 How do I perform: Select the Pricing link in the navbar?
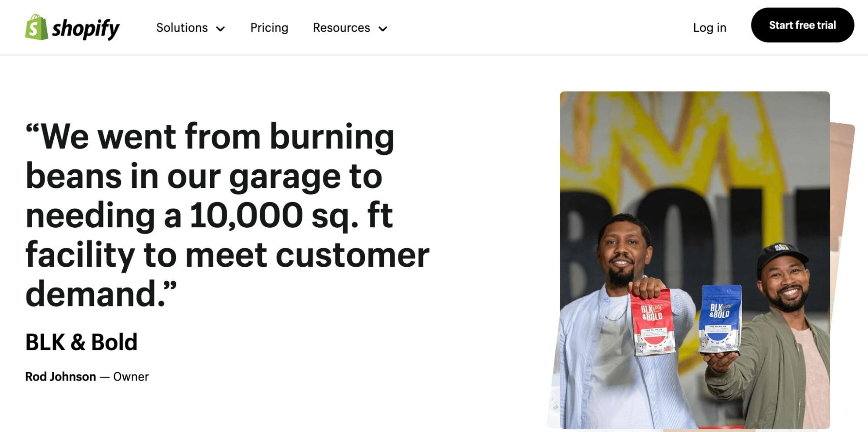[x=269, y=28]
